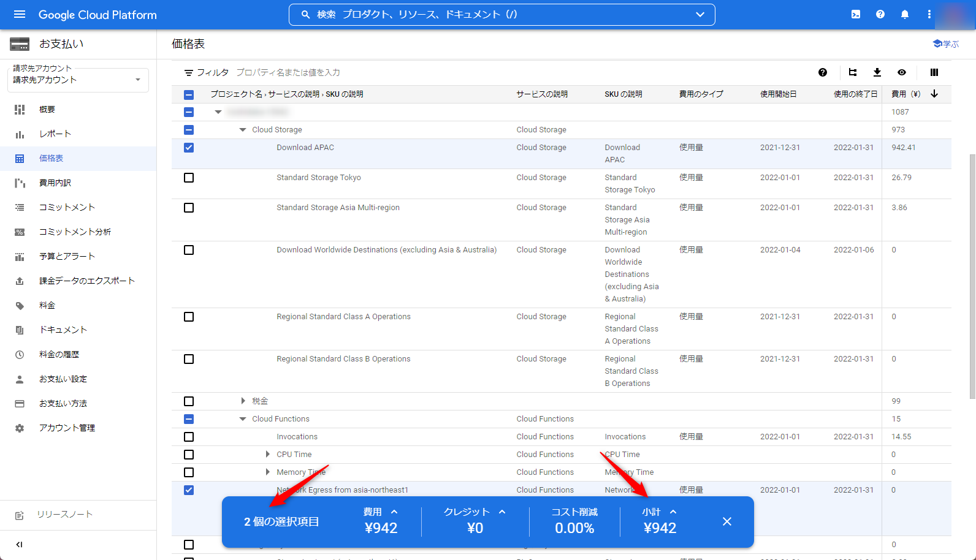Download the cost table as CSV
The height and width of the screenshot is (560, 976).
click(877, 72)
